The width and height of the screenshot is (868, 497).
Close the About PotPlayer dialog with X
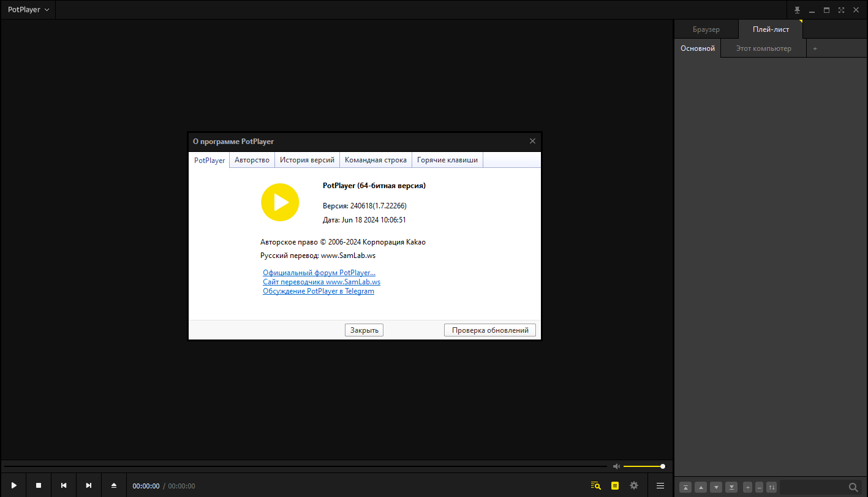tap(532, 142)
